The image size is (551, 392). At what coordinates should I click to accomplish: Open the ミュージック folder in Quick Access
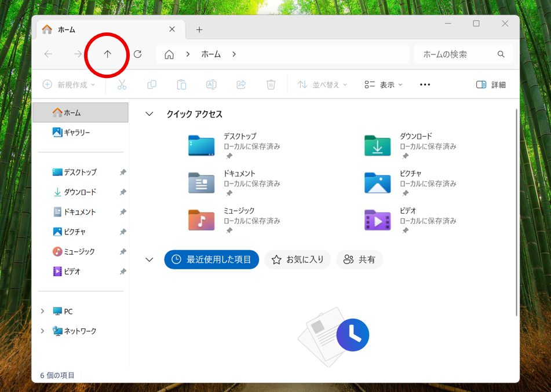tap(202, 221)
